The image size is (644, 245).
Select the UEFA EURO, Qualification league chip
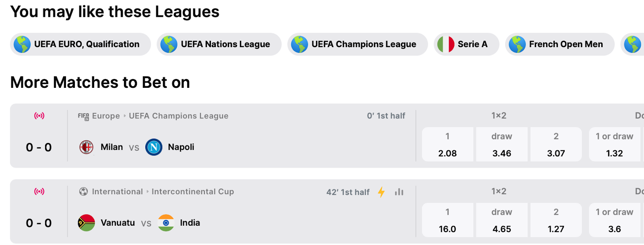coord(80,44)
